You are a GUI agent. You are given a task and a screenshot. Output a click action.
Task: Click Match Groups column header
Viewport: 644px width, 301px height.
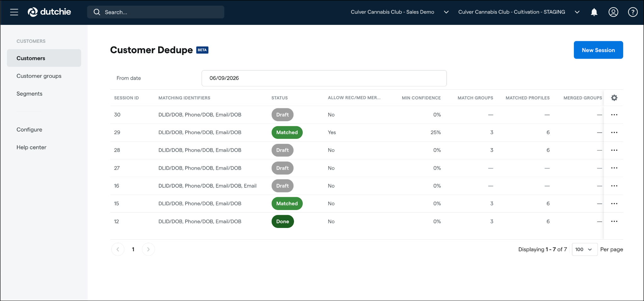475,98
